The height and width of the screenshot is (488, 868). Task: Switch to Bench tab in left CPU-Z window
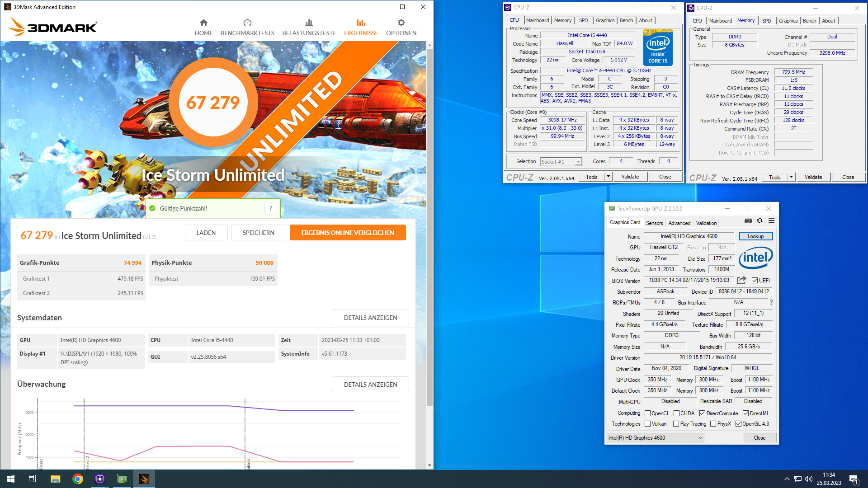point(626,20)
